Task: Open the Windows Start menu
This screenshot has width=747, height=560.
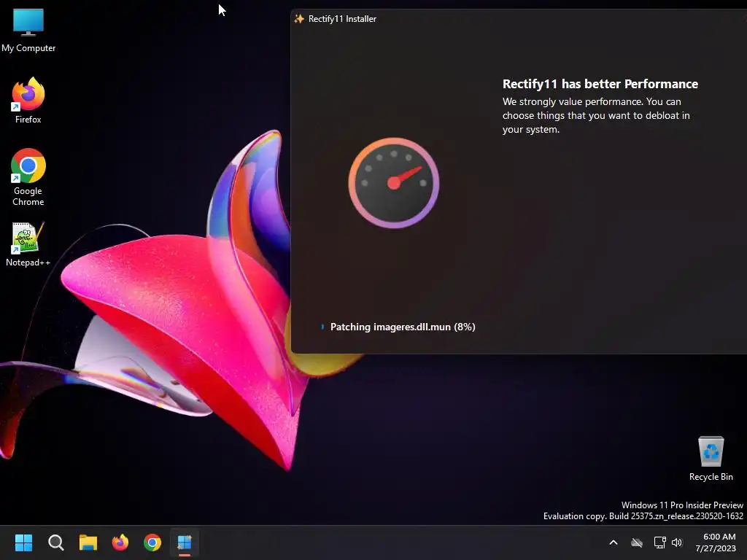Action: click(23, 542)
